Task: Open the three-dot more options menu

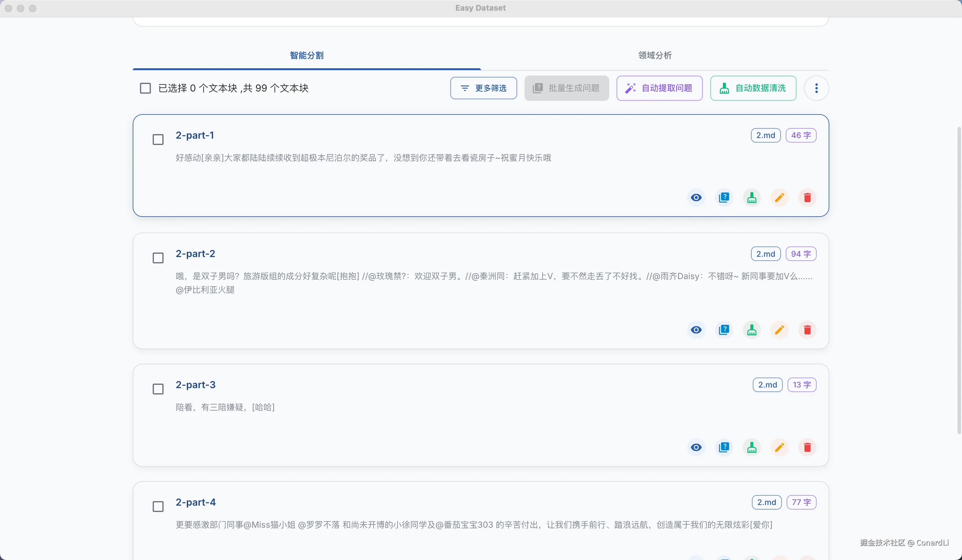Action: pyautogui.click(x=816, y=88)
